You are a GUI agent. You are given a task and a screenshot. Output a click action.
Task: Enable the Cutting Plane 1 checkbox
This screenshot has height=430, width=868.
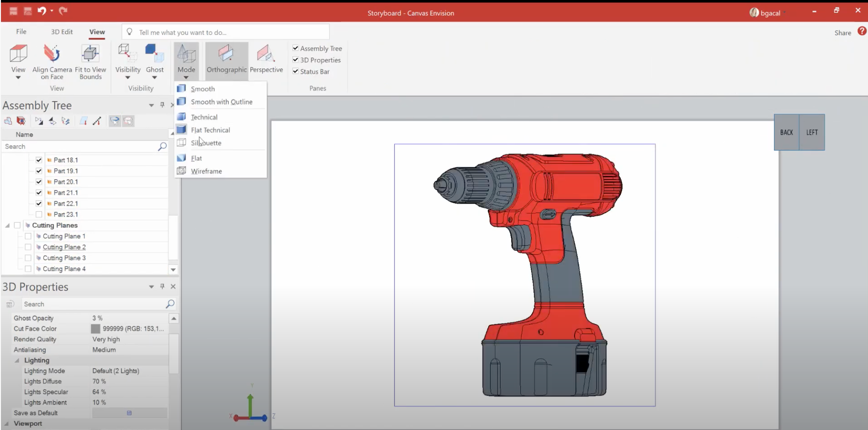(x=28, y=236)
